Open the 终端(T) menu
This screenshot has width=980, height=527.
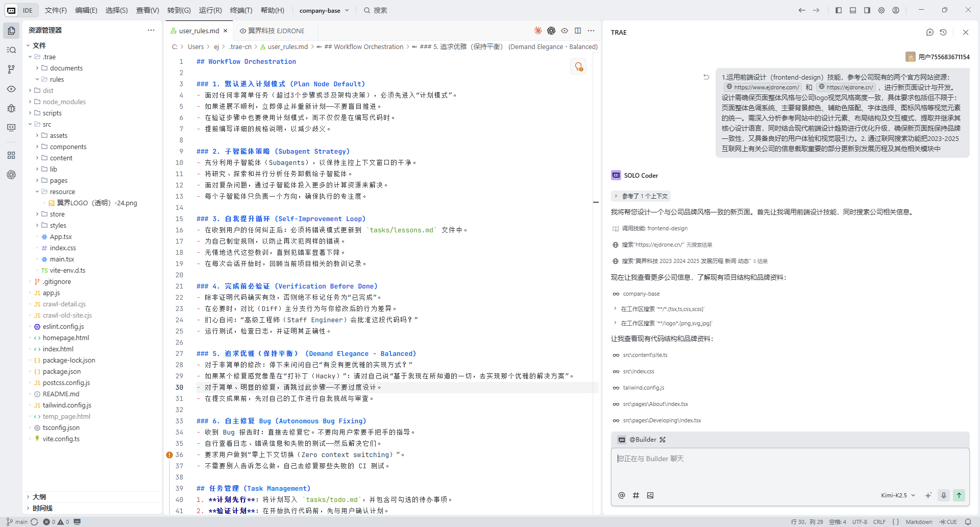point(241,10)
